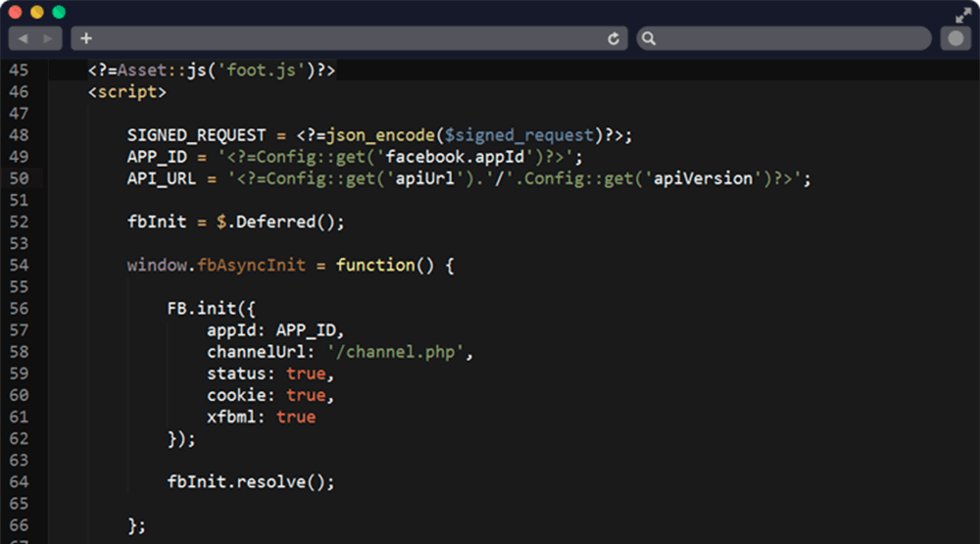
Task: Place cursor on fbInit.resolve() call
Action: click(251, 481)
